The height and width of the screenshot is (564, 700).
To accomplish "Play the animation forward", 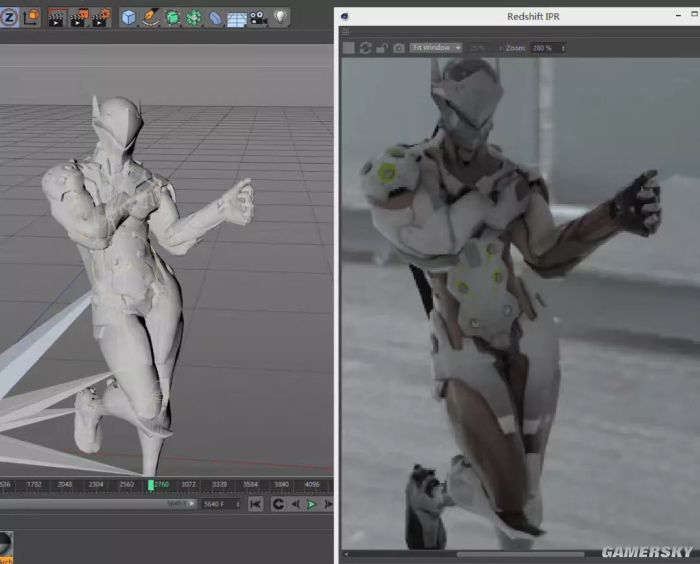I will point(312,504).
